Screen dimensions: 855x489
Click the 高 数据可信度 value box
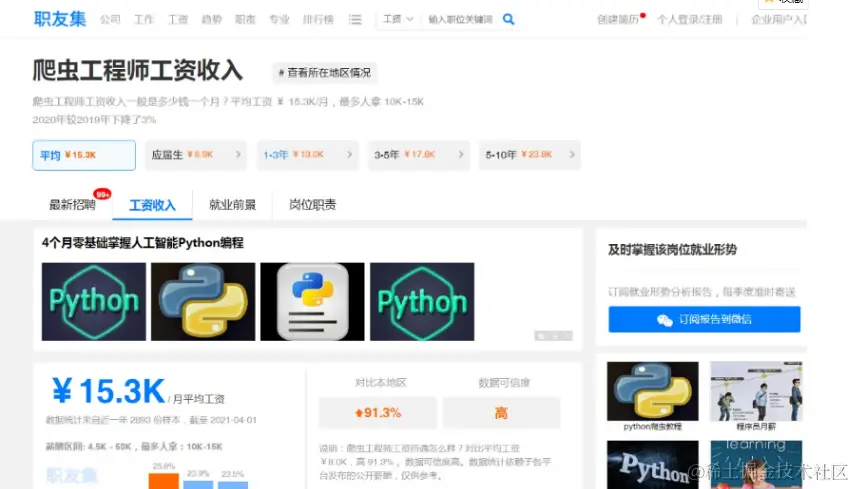[x=501, y=413]
